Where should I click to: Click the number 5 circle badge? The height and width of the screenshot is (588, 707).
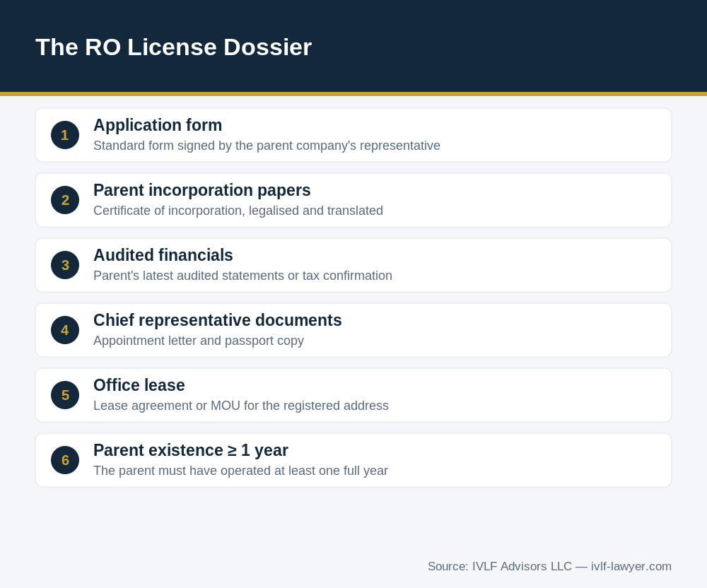pyautogui.click(x=65, y=395)
